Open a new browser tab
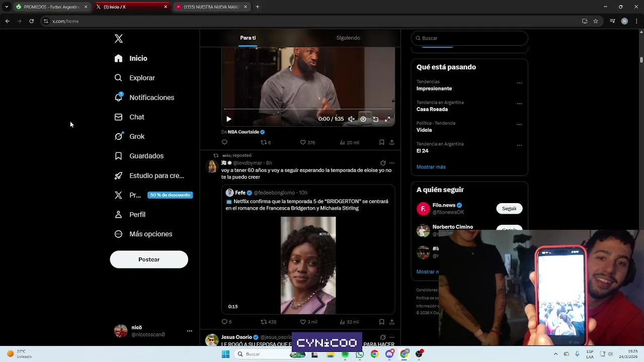Viewport: 644px width, 362px height. [258, 7]
